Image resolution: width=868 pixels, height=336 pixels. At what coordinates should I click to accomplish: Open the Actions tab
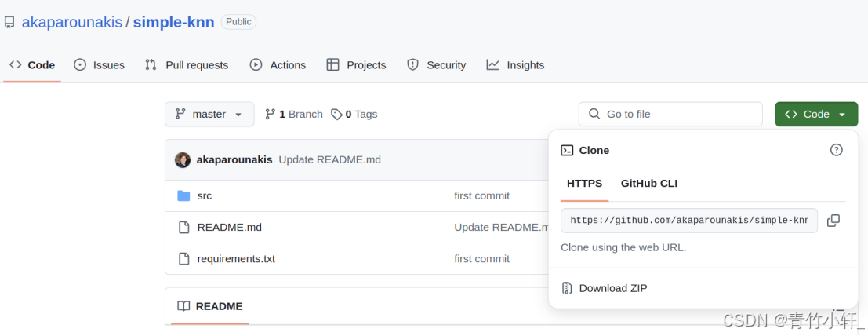click(278, 64)
